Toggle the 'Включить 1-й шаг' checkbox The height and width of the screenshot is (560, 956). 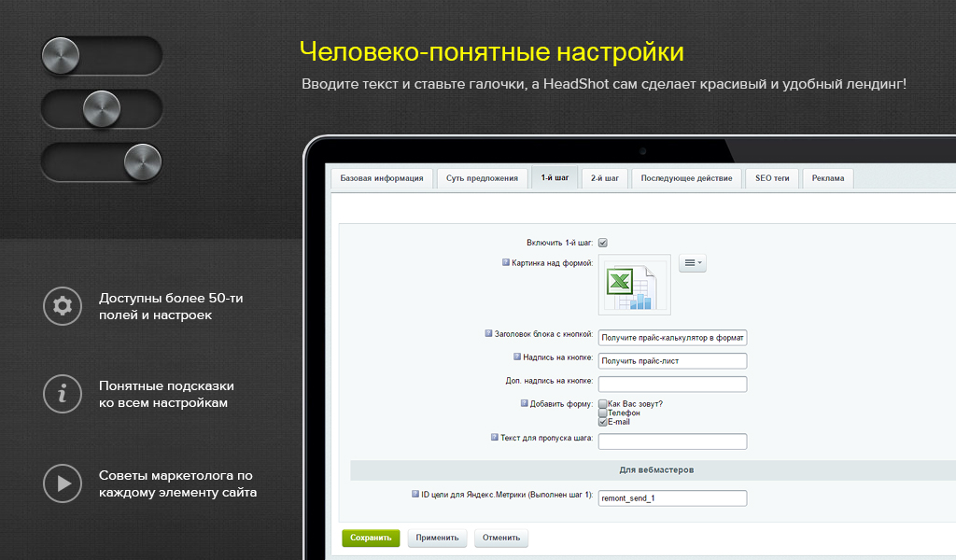point(603,243)
